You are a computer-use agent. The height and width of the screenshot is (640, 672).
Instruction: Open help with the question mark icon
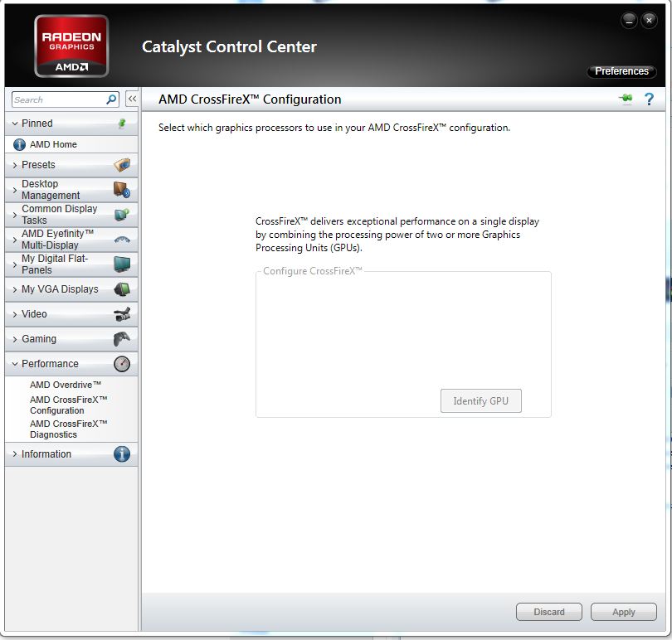tap(650, 99)
